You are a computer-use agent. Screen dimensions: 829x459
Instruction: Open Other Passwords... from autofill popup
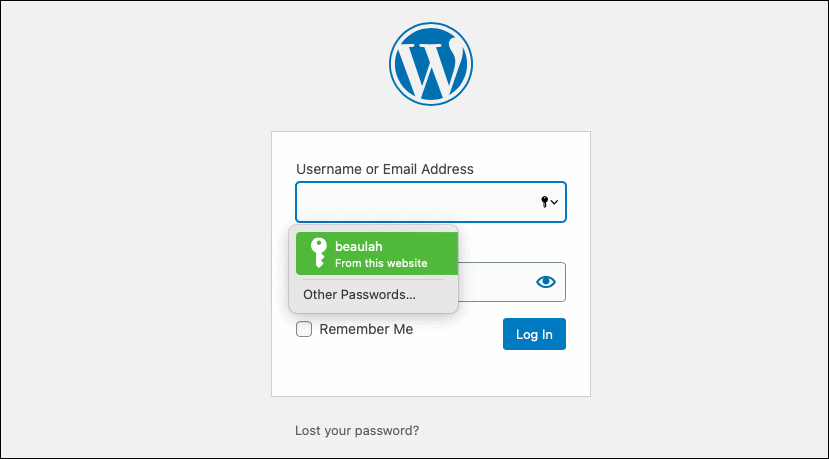coord(360,295)
